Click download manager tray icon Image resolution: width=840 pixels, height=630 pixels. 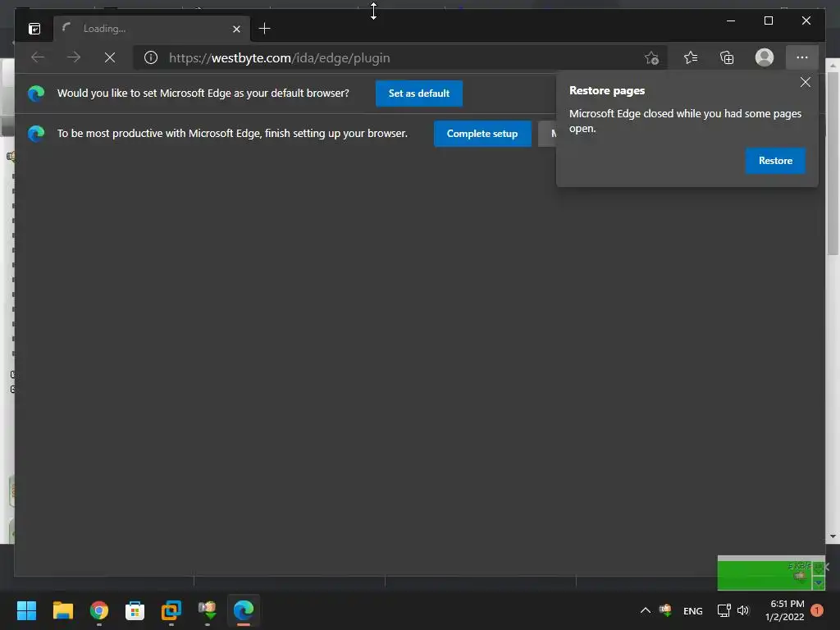666,610
